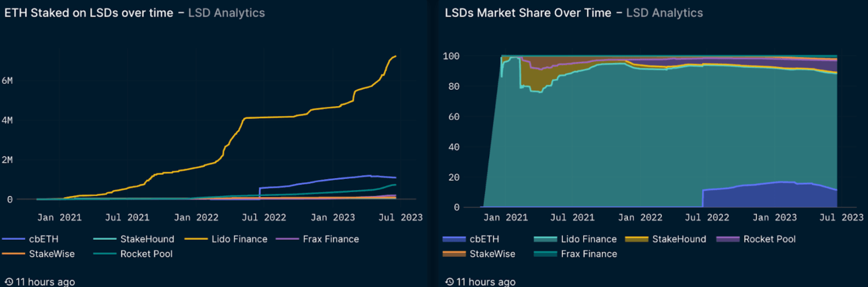The height and width of the screenshot is (287, 868).
Task: Click StakeWise orange marker in ETH Staked legend
Action: (14, 254)
